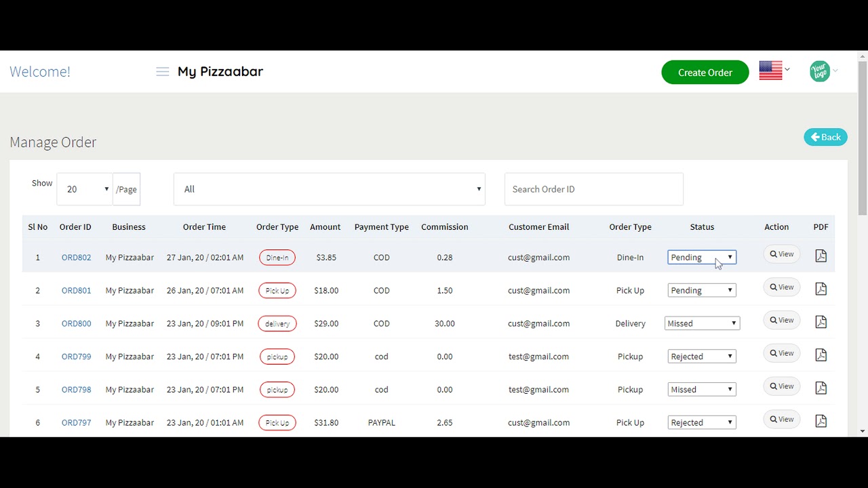Download PDF for order ORD800

point(821,321)
